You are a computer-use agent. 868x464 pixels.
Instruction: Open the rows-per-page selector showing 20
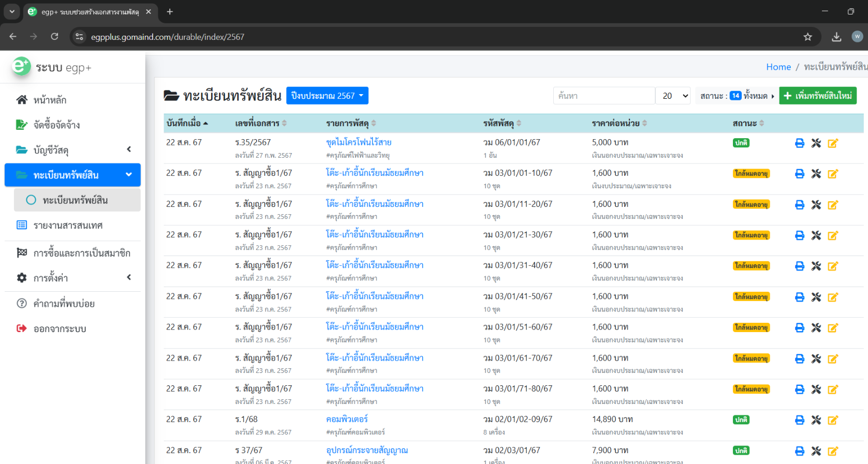(x=673, y=96)
